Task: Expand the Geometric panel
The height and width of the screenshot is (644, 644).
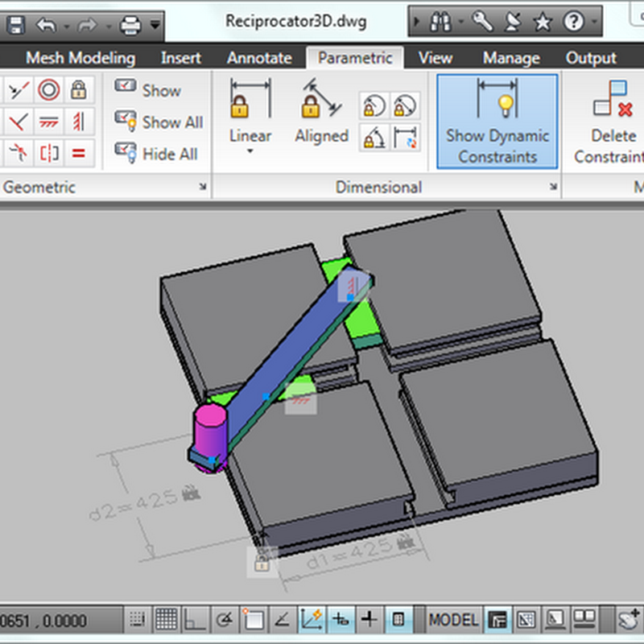Action: (204, 188)
